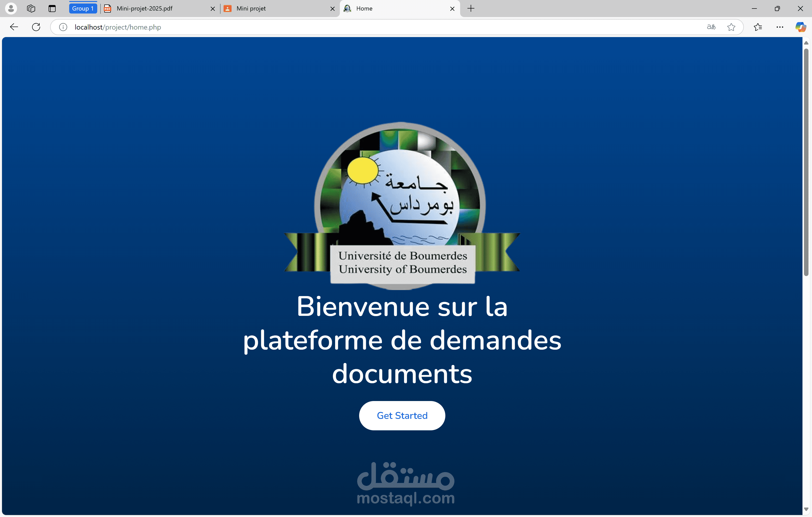This screenshot has width=812, height=517.
Task: Close the Mini projet tab
Action: [333, 9]
